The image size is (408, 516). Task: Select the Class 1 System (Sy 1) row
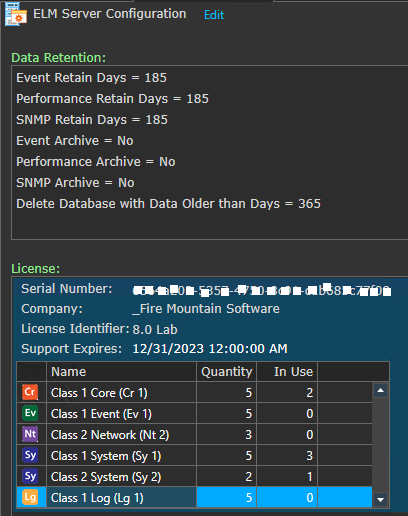coord(194,455)
